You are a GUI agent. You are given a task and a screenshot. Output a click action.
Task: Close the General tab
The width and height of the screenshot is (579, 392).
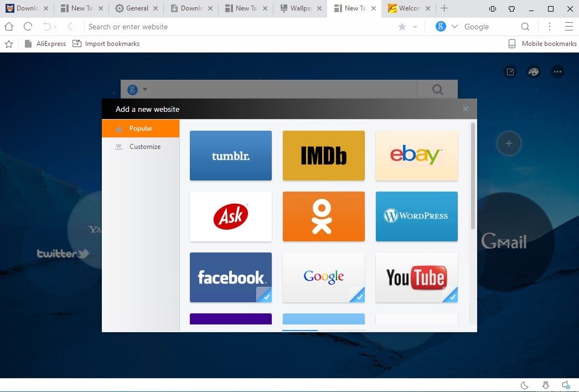click(x=156, y=8)
